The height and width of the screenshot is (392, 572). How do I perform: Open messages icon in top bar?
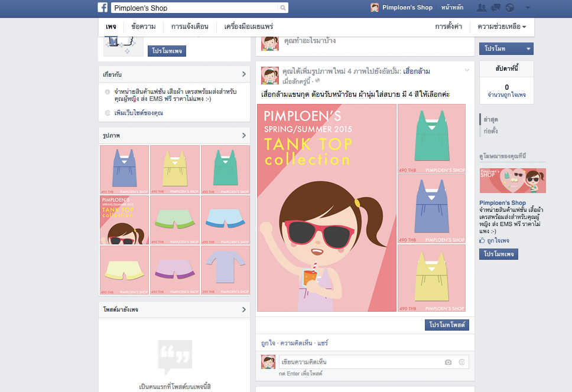pos(495,7)
